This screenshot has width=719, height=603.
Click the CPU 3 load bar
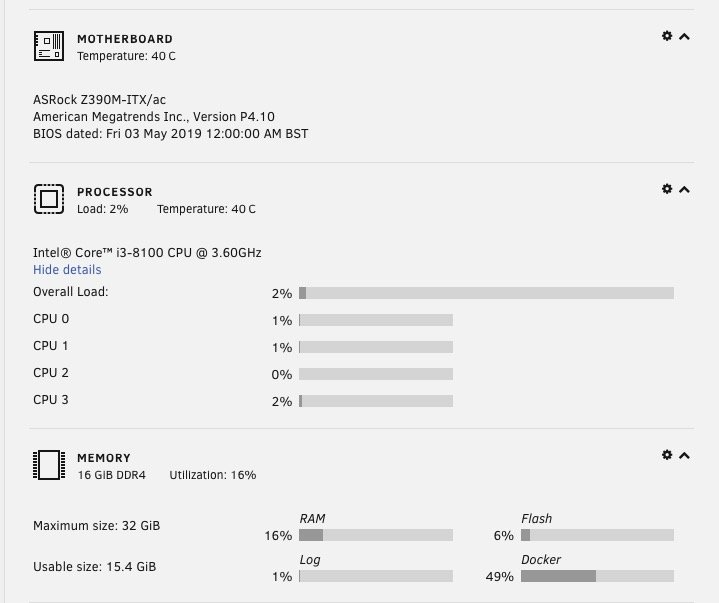click(376, 401)
